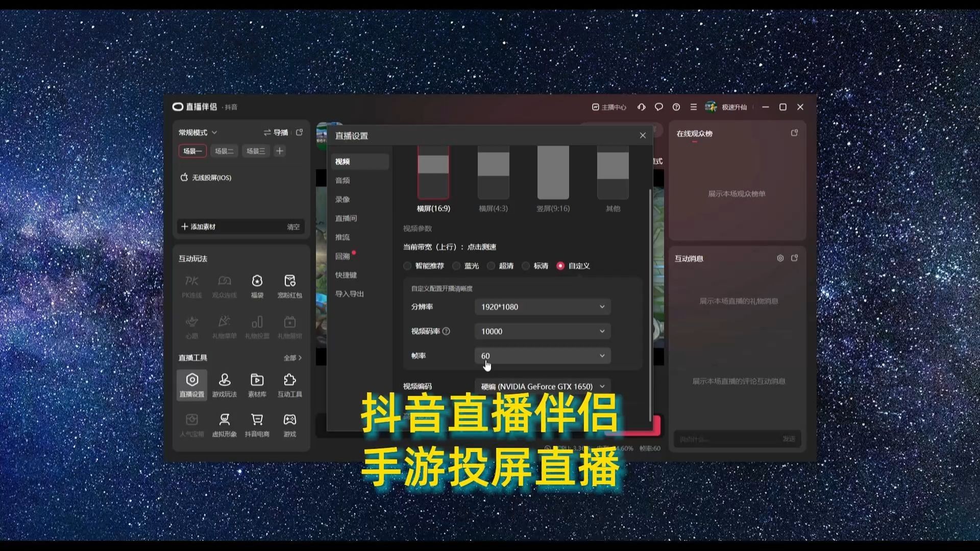Open the PK连线 interaction icon
This screenshot has width=980, height=551.
192,287
